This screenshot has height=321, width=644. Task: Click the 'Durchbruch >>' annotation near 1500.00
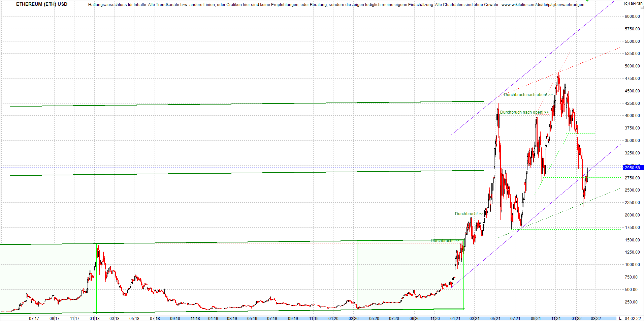tap(444, 241)
